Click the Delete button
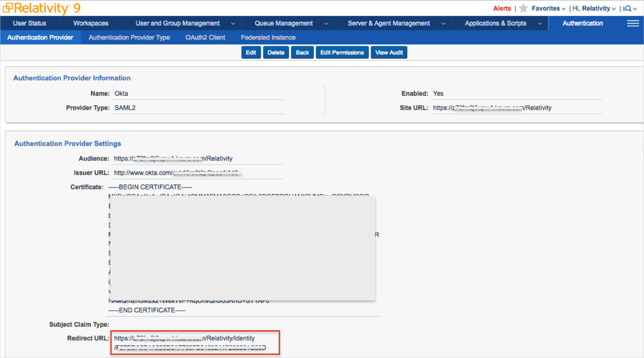This screenshot has height=358, width=644. 275,53
